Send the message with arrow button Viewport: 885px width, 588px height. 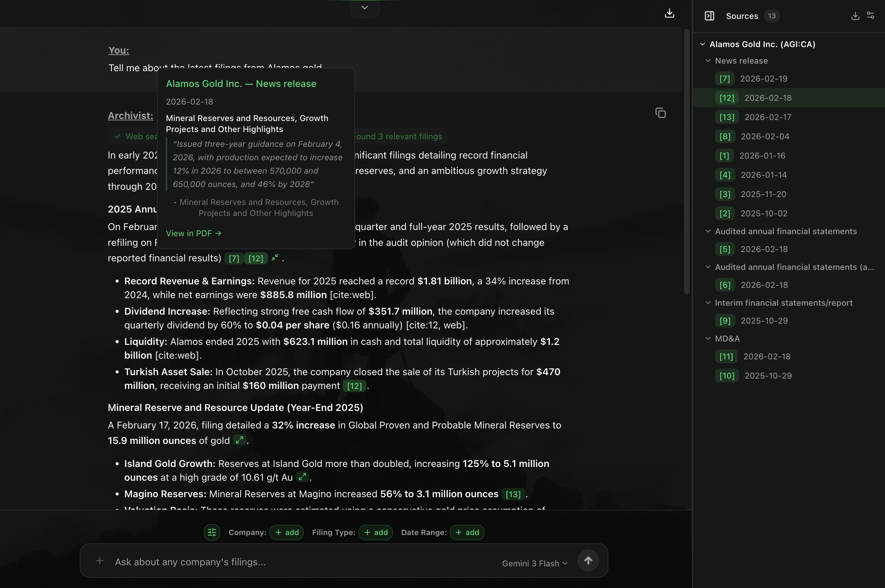588,560
